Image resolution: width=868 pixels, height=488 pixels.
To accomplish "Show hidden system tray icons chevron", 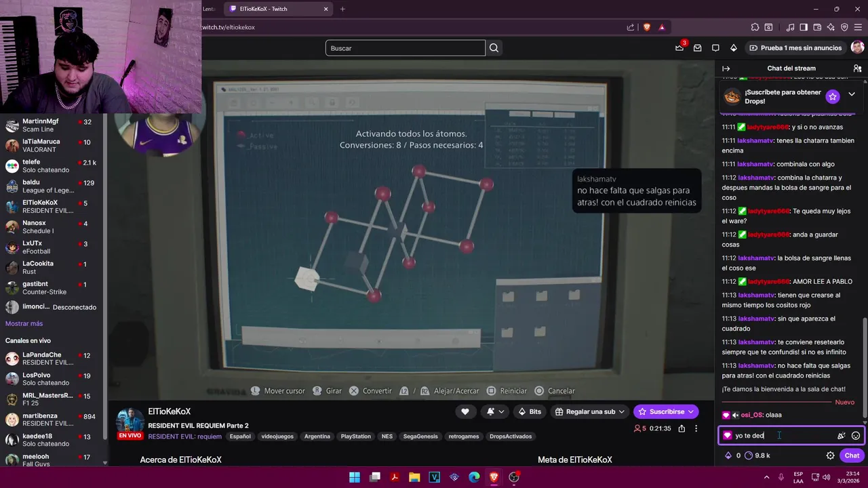I will (766, 477).
